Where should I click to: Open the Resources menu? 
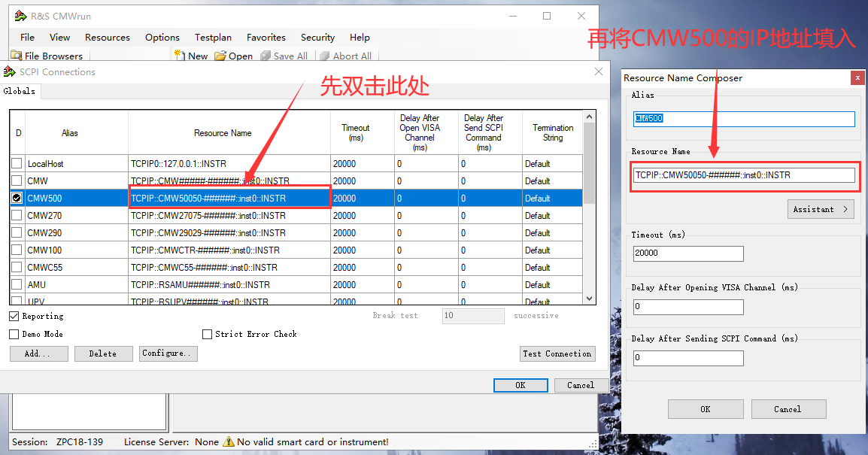click(108, 38)
